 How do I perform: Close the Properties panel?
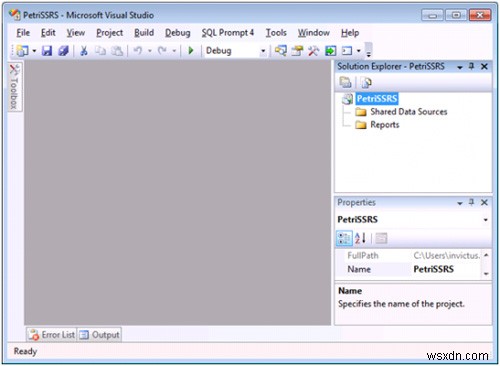click(x=484, y=203)
